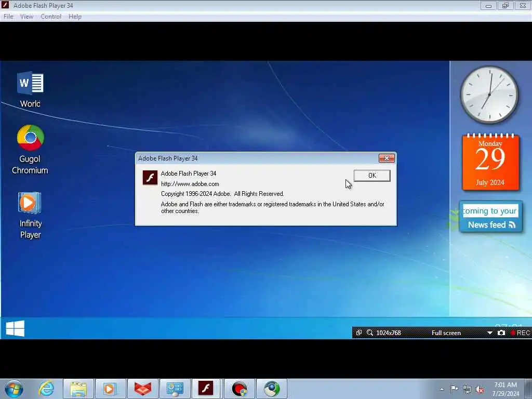Open the 7:01 AM taskbar clock
The image size is (532, 399).
(506, 389)
